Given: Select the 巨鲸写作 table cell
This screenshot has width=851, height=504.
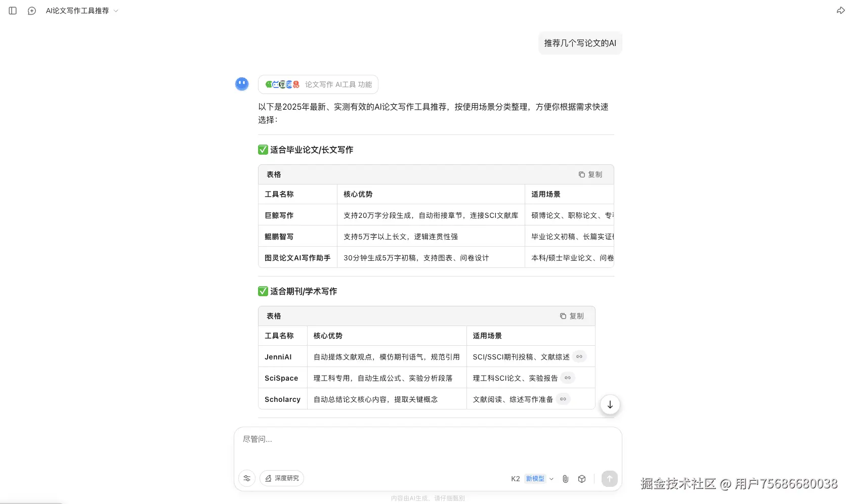Looking at the screenshot, I should (297, 215).
